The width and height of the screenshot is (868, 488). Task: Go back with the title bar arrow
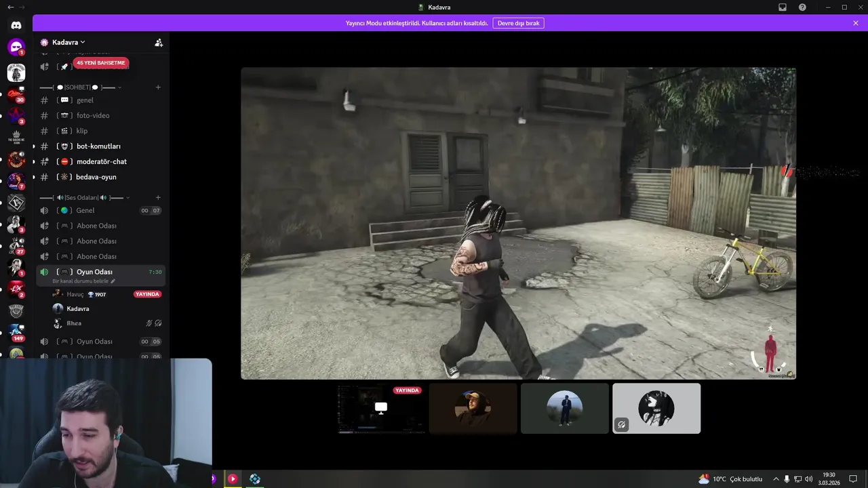pos(10,7)
